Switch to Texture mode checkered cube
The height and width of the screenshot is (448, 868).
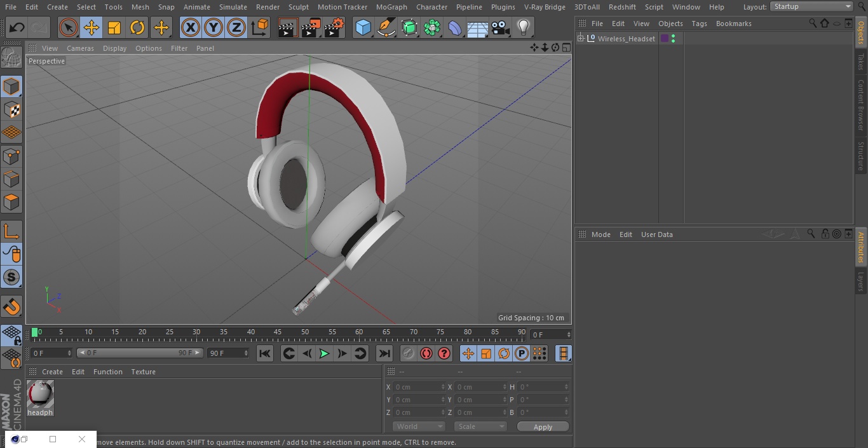pyautogui.click(x=11, y=109)
